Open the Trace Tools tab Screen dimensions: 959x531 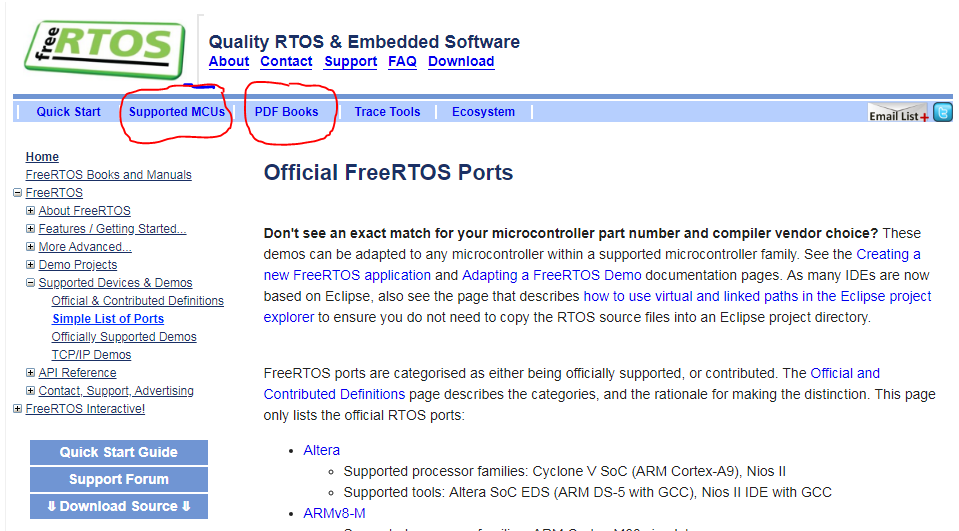(x=387, y=112)
